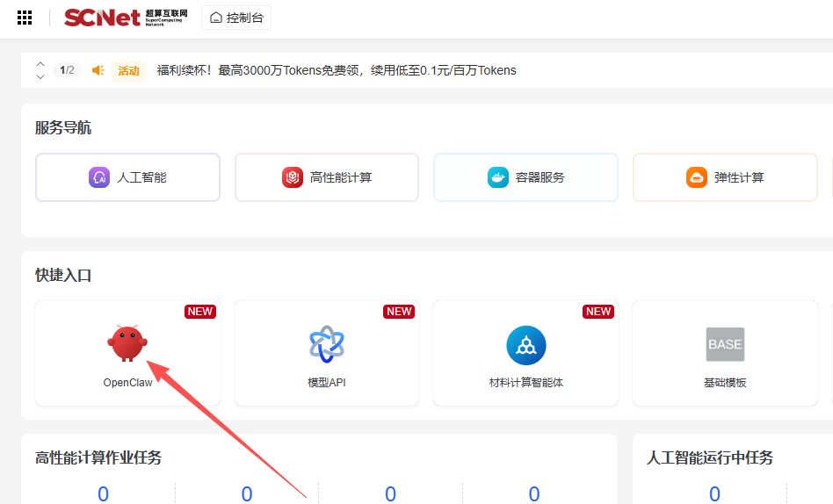Click the announcement speaker icon
This screenshot has width=833, height=504.
(98, 70)
